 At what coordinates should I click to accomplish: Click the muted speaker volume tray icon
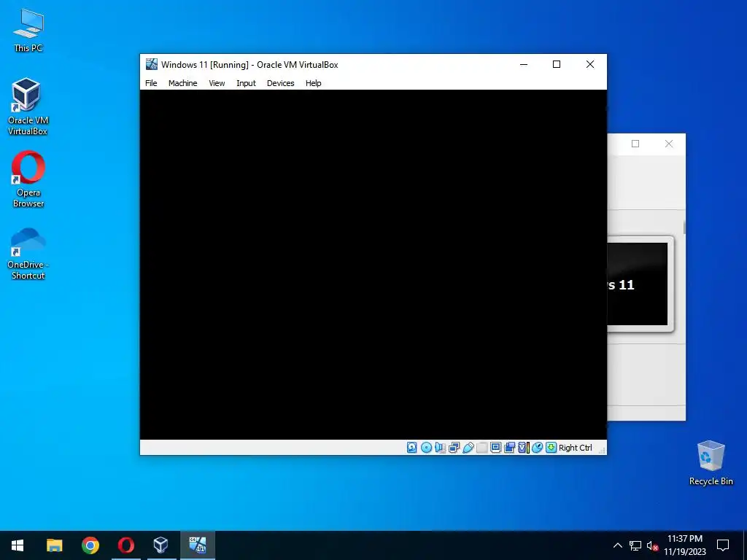[652, 545]
